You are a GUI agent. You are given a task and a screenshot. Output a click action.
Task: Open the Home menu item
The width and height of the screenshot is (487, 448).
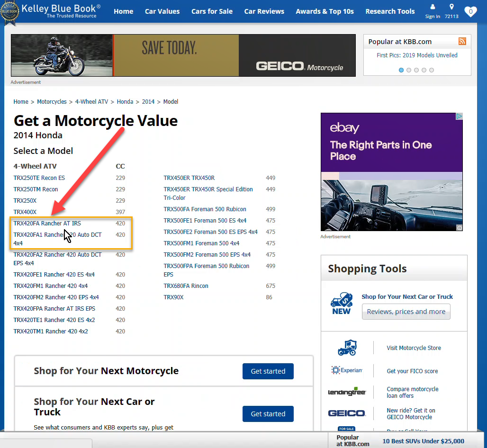click(x=123, y=11)
